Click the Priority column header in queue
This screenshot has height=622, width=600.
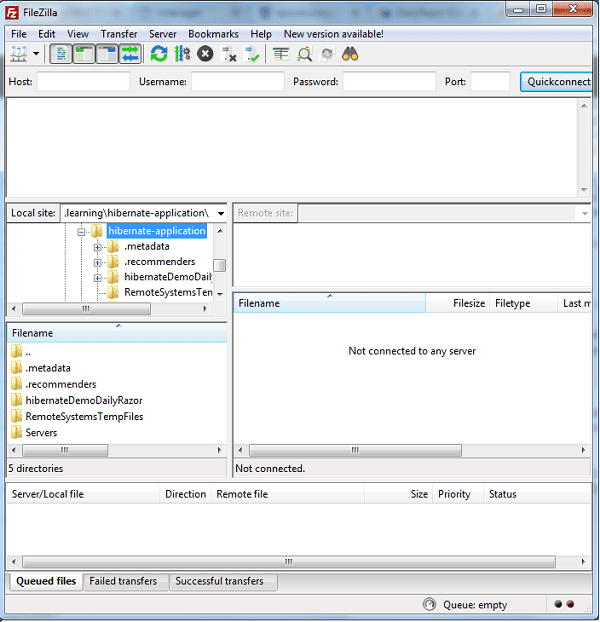(x=458, y=494)
